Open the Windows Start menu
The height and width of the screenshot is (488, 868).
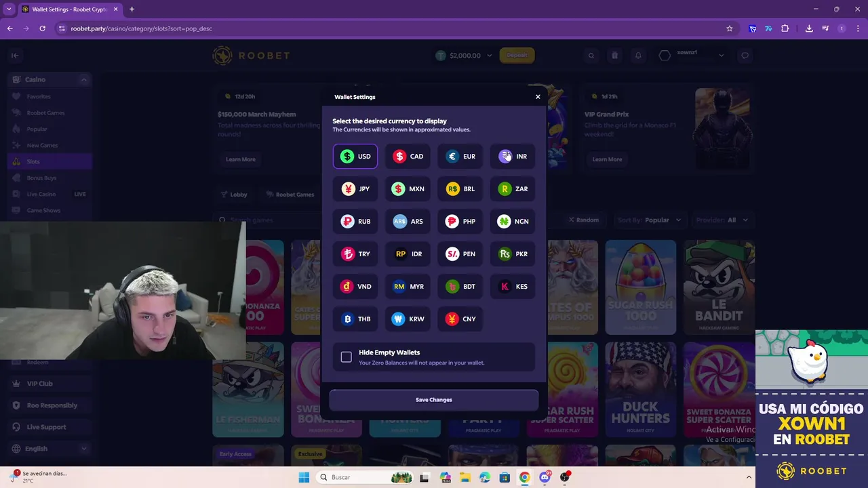click(x=304, y=477)
